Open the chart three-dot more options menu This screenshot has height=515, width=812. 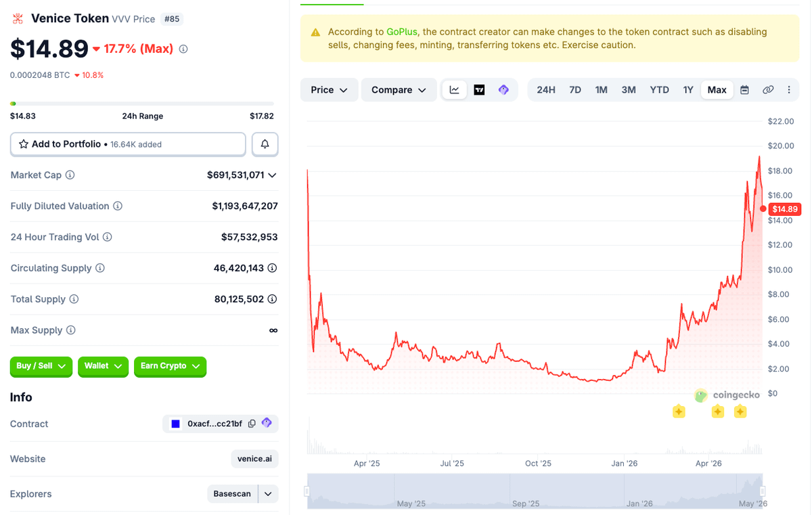click(x=789, y=90)
